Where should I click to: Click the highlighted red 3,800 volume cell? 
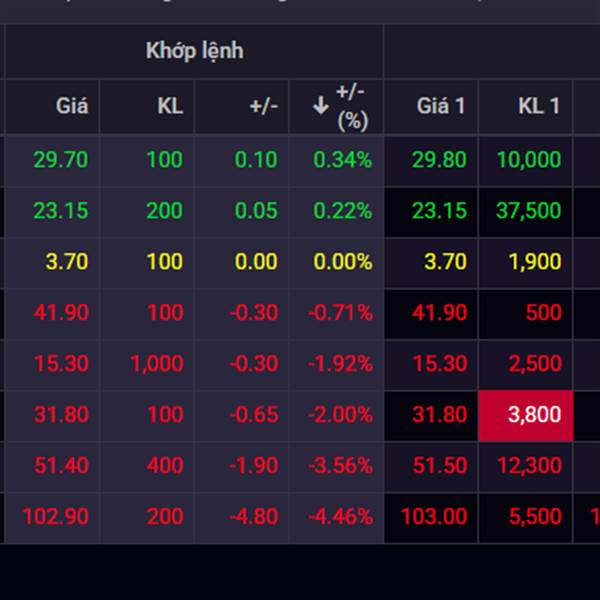click(x=534, y=414)
